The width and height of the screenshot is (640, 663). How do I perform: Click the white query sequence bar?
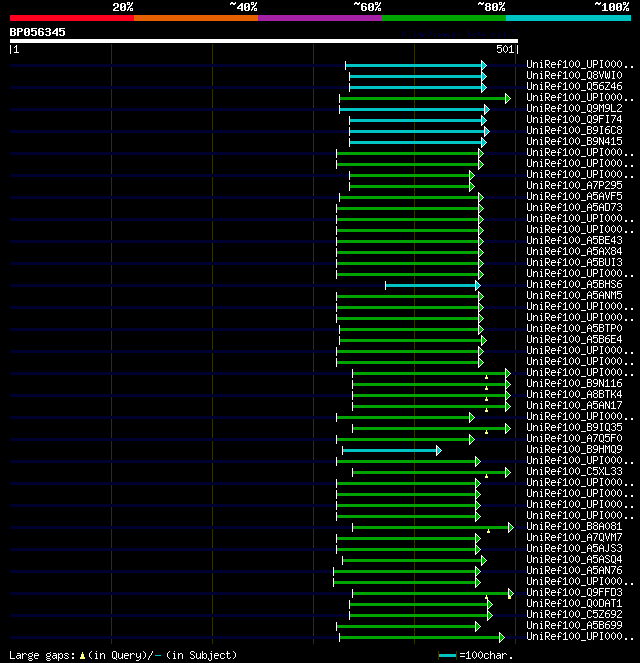tap(264, 41)
